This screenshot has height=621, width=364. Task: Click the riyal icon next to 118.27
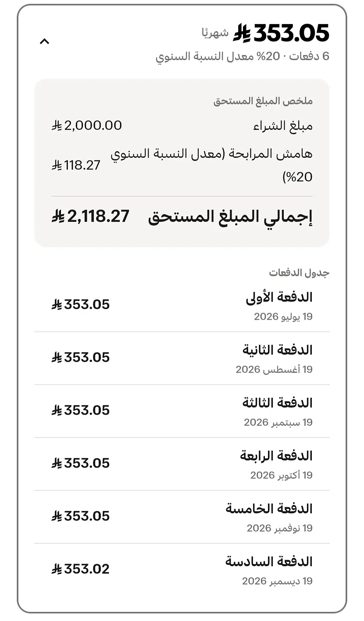[x=56, y=165]
